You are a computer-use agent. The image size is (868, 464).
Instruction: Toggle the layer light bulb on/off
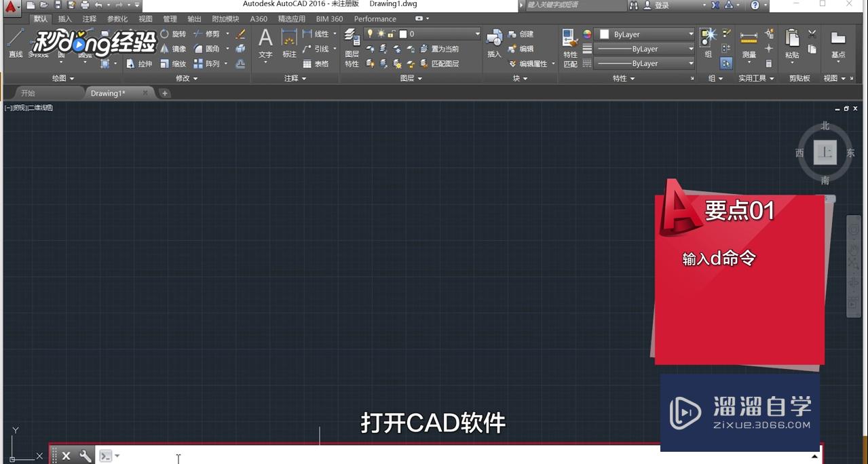click(x=371, y=33)
